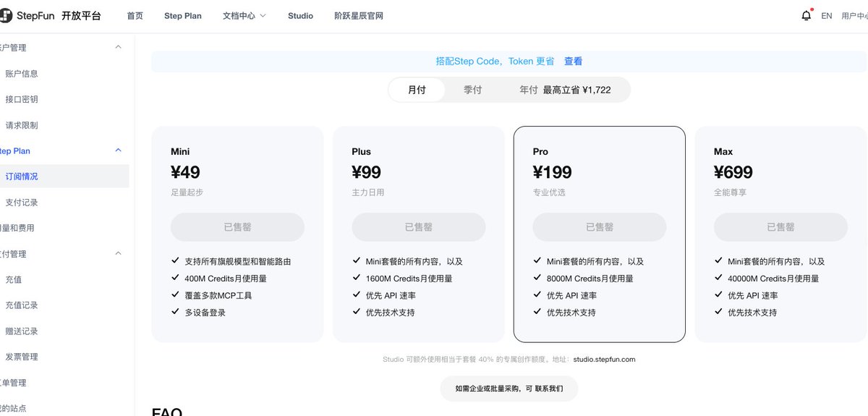Open 订单管理 in sidebar
The image size is (868, 416).
tap(13, 383)
